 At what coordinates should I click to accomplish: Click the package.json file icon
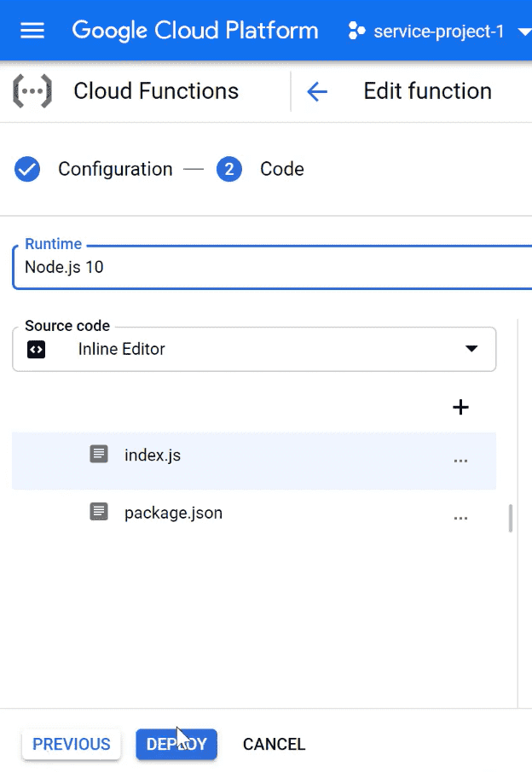100,513
